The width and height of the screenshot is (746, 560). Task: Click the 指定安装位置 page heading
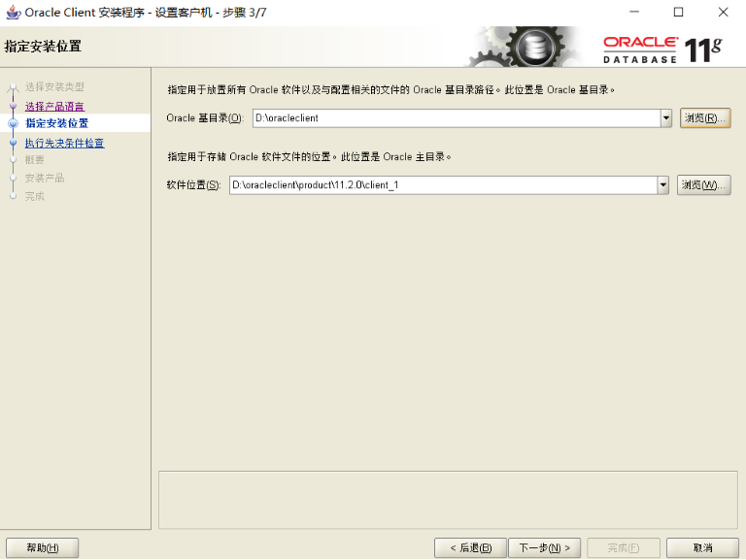tap(43, 47)
